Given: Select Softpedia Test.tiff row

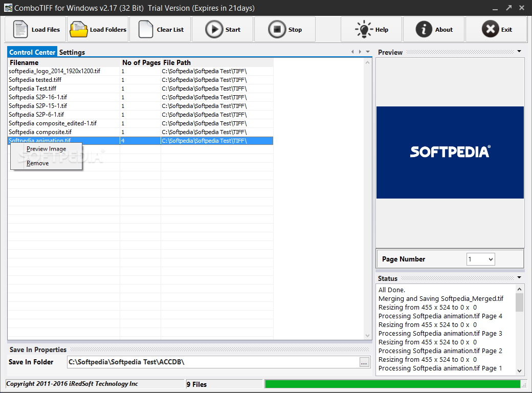Looking at the screenshot, I should click(141, 89).
